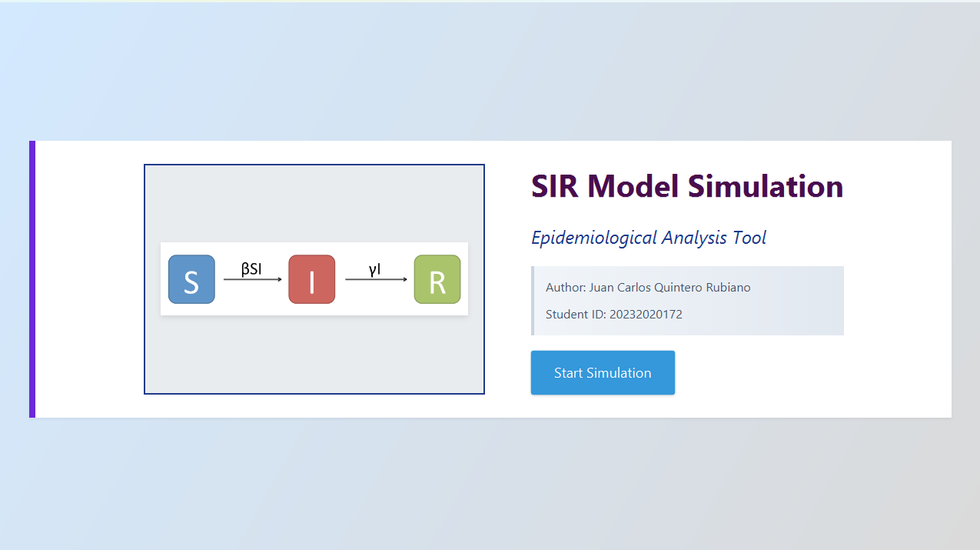Click the γI arrow label
This screenshot has height=550, width=980.
(375, 269)
